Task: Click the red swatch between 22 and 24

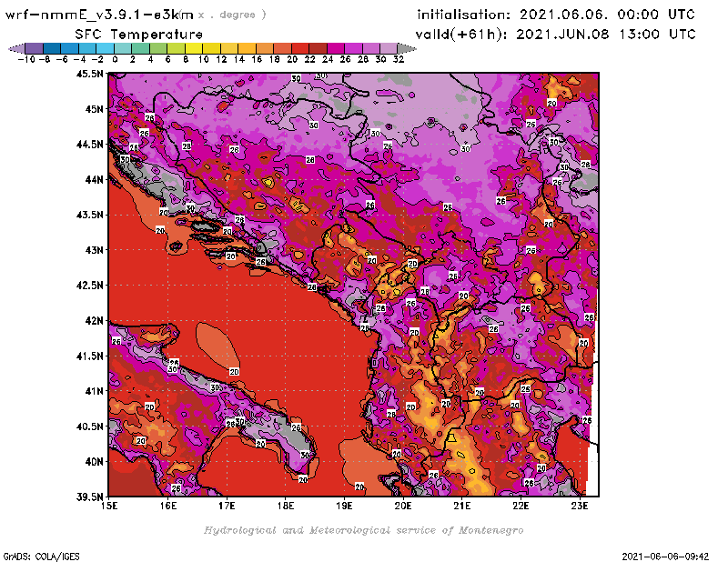Action: (318, 47)
